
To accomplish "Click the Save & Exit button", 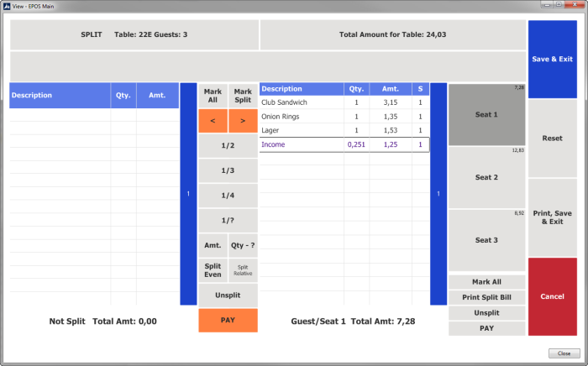I will click(552, 59).
